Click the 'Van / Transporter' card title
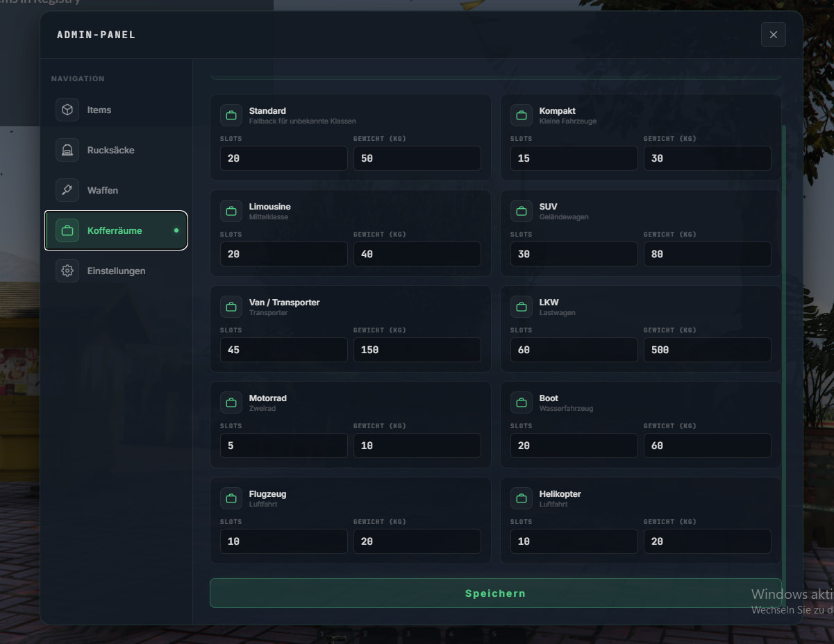The image size is (834, 644). 284,303
